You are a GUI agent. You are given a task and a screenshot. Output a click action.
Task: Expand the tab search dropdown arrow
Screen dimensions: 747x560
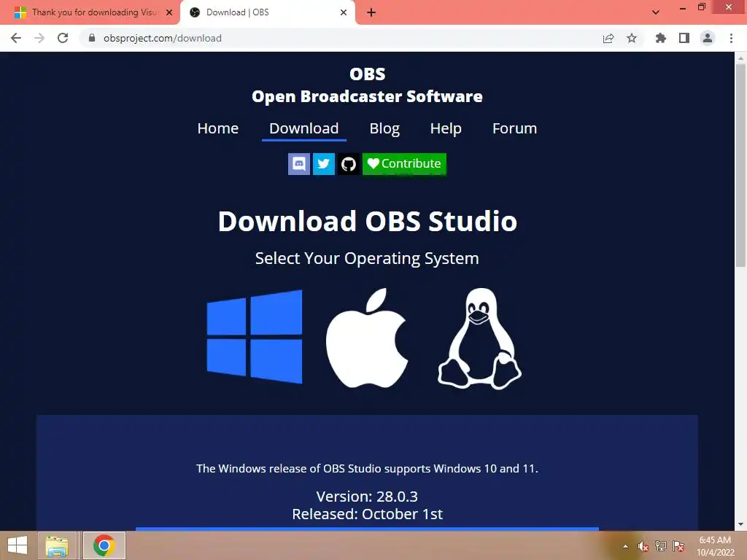[656, 12]
